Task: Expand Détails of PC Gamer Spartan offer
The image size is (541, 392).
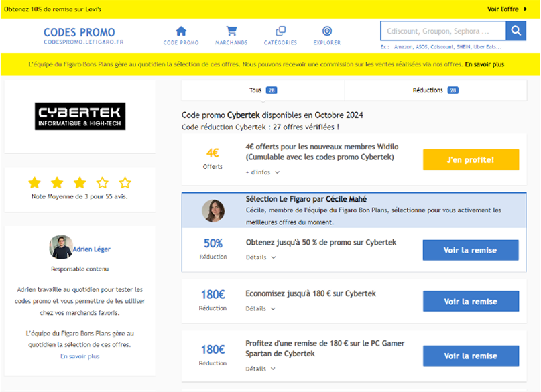Action: [261, 369]
